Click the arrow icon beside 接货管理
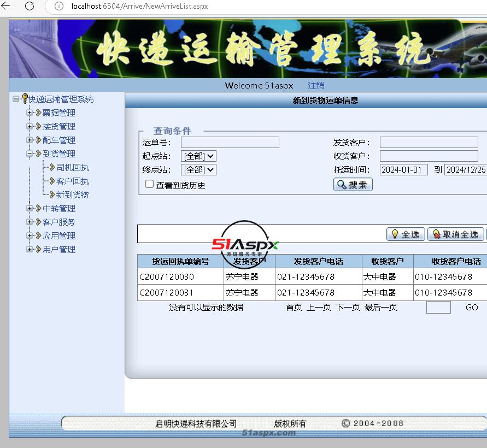 pos(38,126)
